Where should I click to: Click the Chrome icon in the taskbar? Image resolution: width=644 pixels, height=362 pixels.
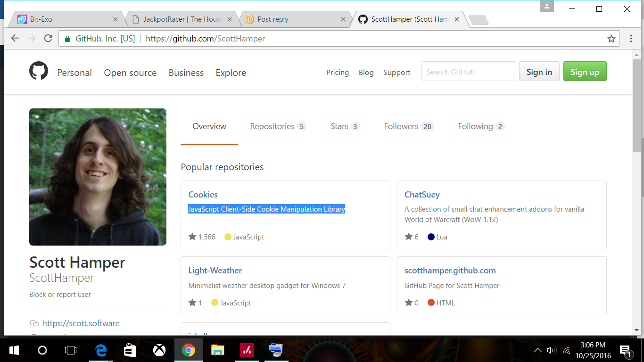pyautogui.click(x=189, y=350)
